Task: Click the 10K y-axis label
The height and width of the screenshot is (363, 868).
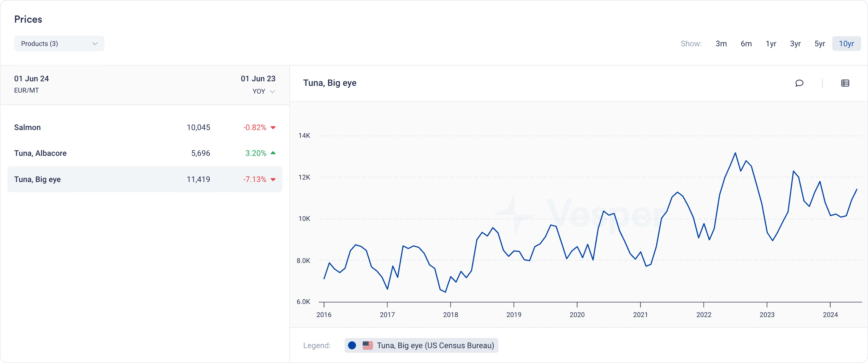Action: (304, 218)
